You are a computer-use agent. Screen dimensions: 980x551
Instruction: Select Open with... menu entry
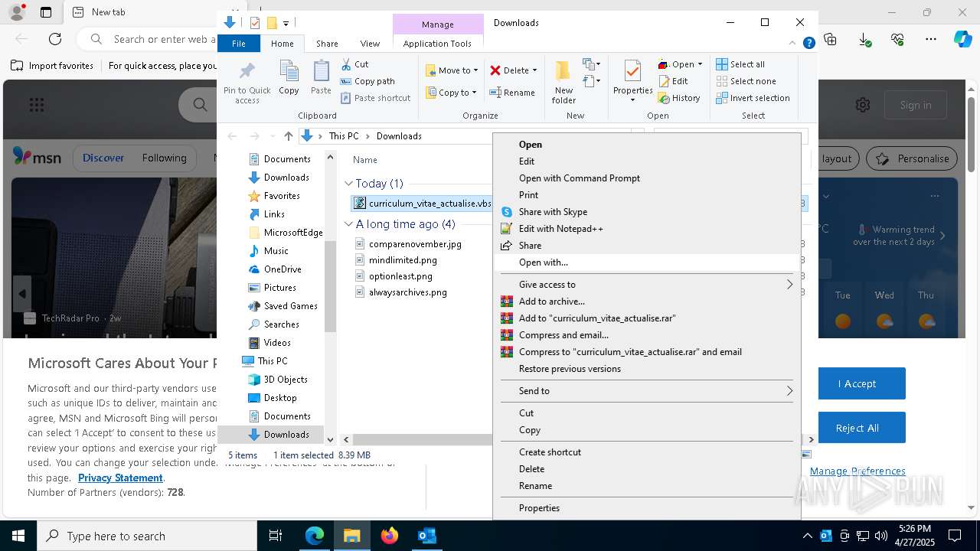click(x=647, y=262)
